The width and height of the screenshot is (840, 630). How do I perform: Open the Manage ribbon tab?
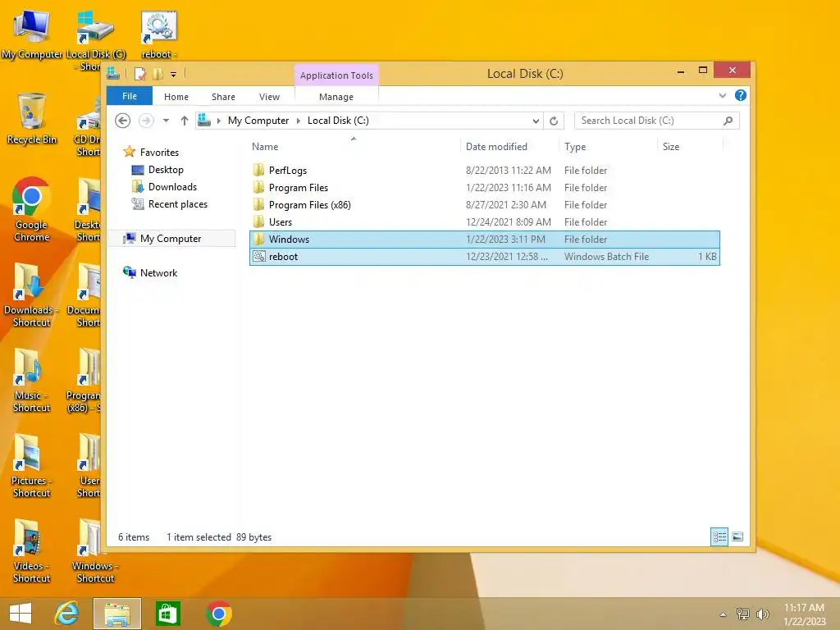336,97
